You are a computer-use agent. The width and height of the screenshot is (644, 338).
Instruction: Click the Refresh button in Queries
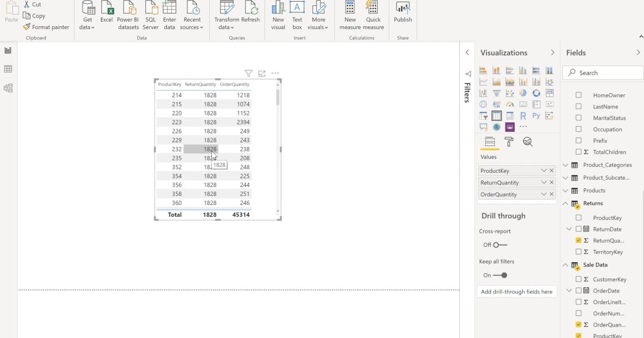tap(251, 14)
